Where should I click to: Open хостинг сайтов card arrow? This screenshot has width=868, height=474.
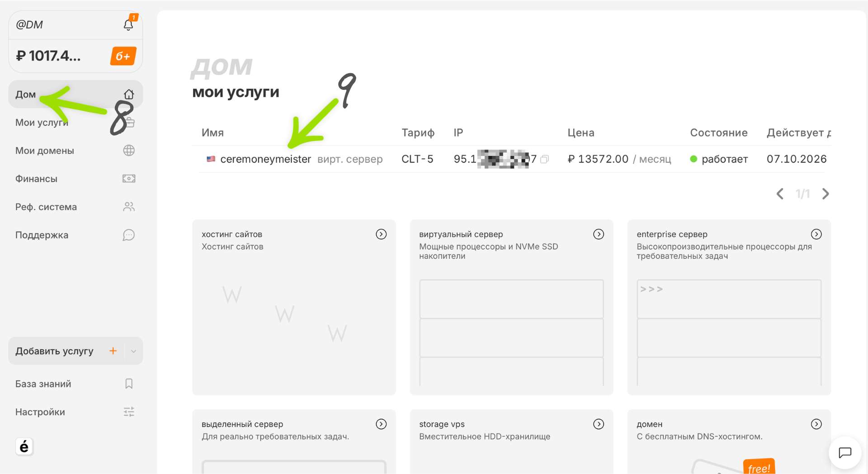381,234
